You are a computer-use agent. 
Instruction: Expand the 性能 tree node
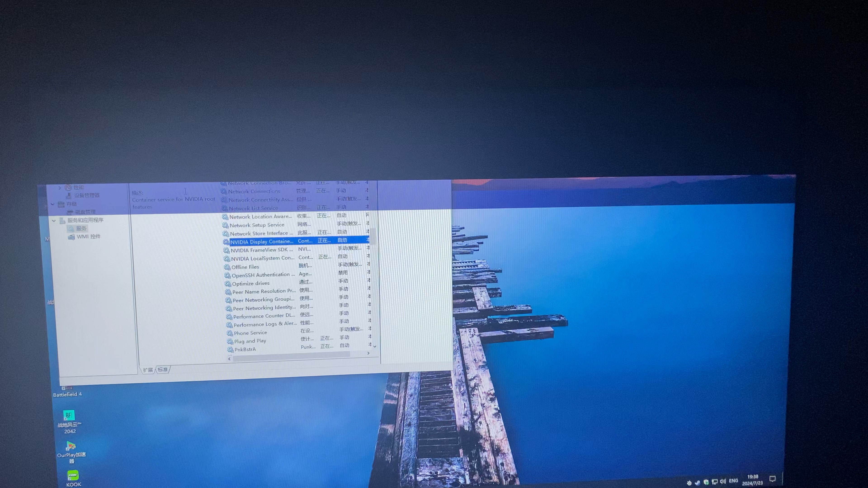tap(60, 188)
